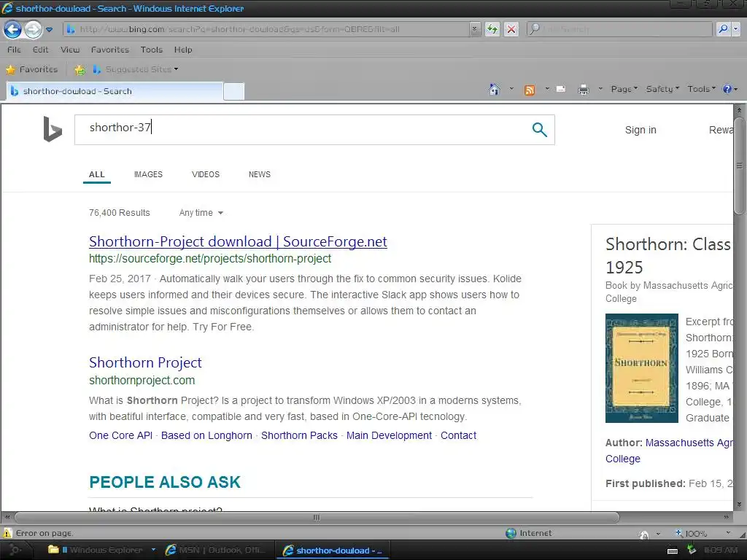Click the Bing logo

[53, 129]
